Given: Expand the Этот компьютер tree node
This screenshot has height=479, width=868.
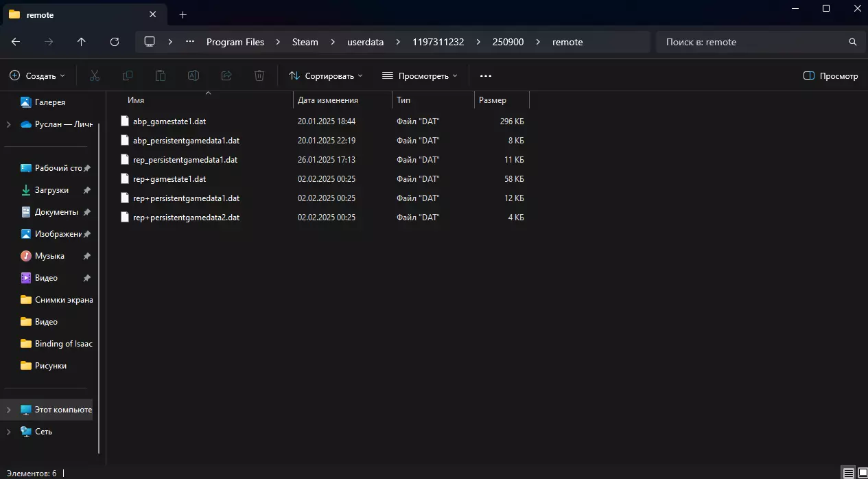Looking at the screenshot, I should 8,410.
